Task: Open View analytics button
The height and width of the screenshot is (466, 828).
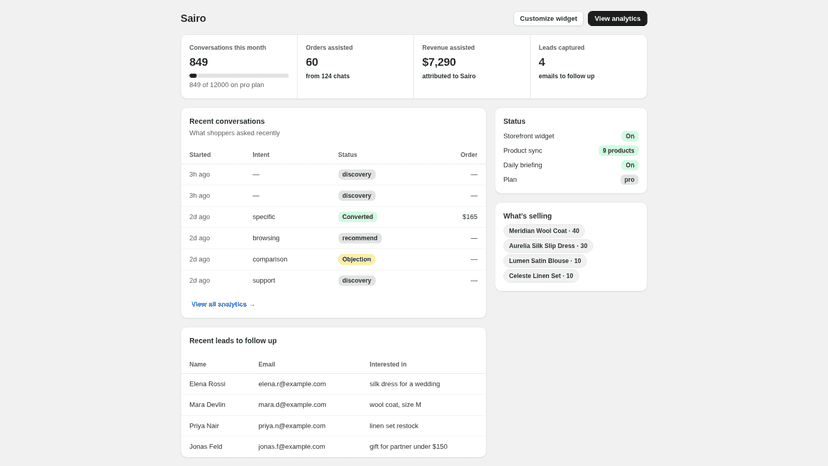Action: point(617,18)
